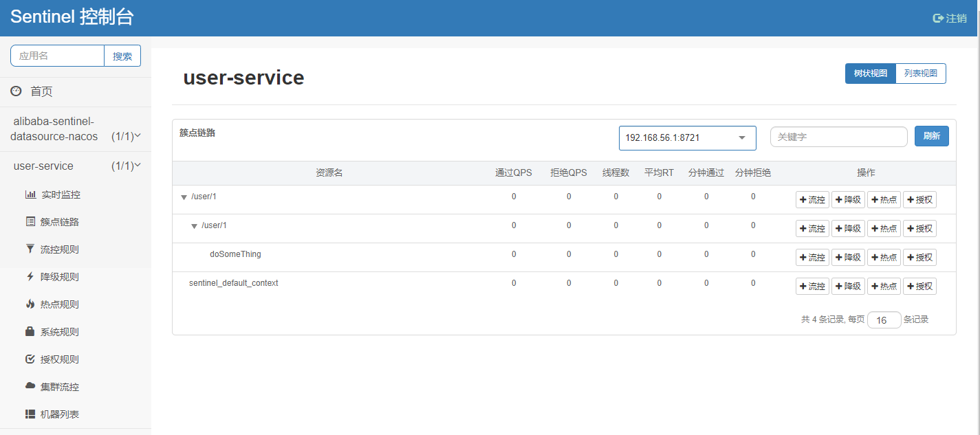This screenshot has width=980, height=435.
Task: Add 热点 rule for nested /user/1 row
Action: point(884,228)
